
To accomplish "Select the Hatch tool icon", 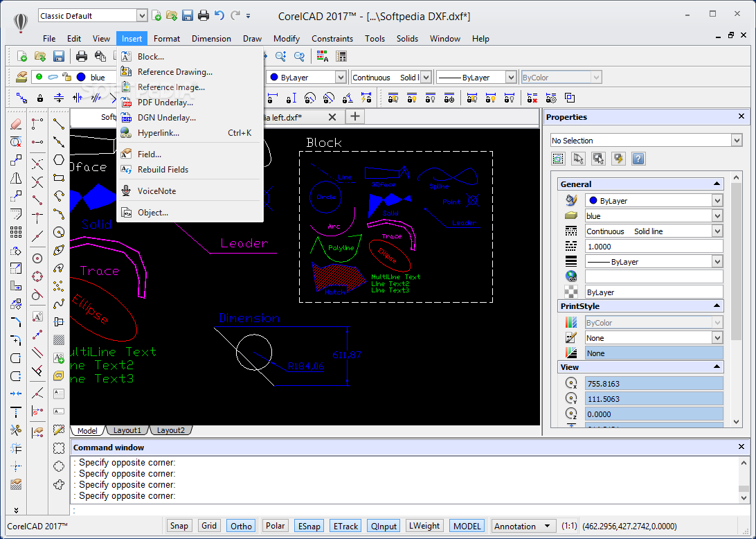I will (59, 340).
